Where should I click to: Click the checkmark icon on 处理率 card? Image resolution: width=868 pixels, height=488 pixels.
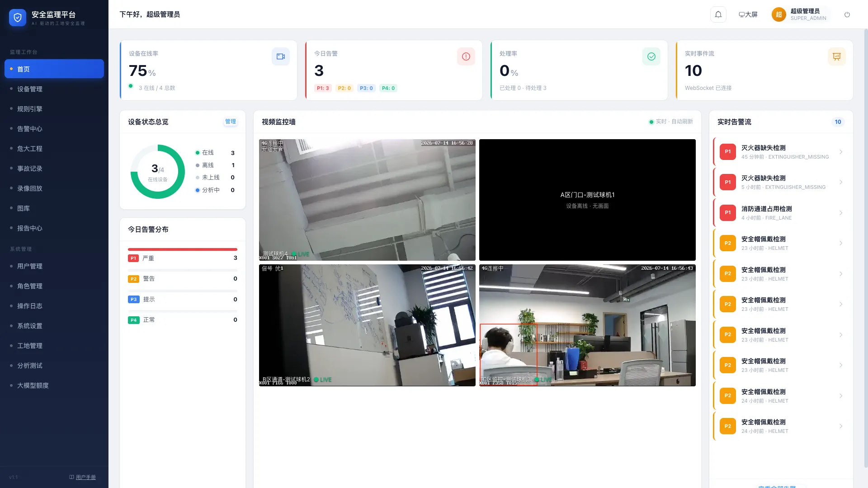point(651,56)
